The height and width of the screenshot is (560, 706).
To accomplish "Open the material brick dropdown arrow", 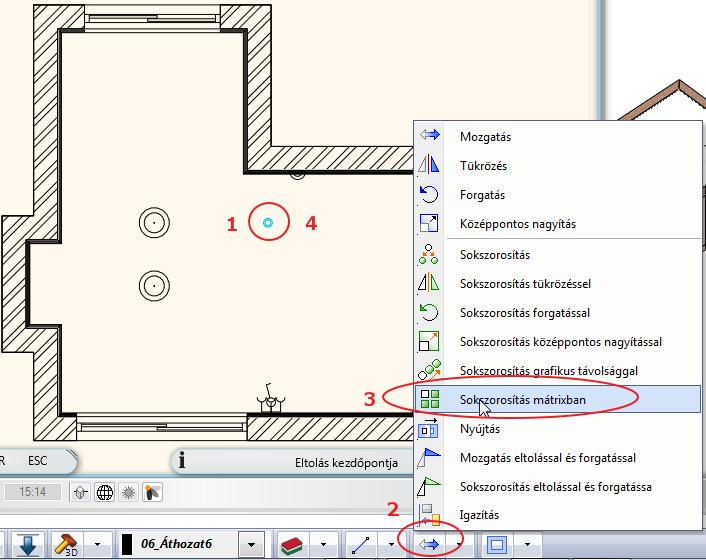I will pyautogui.click(x=323, y=545).
